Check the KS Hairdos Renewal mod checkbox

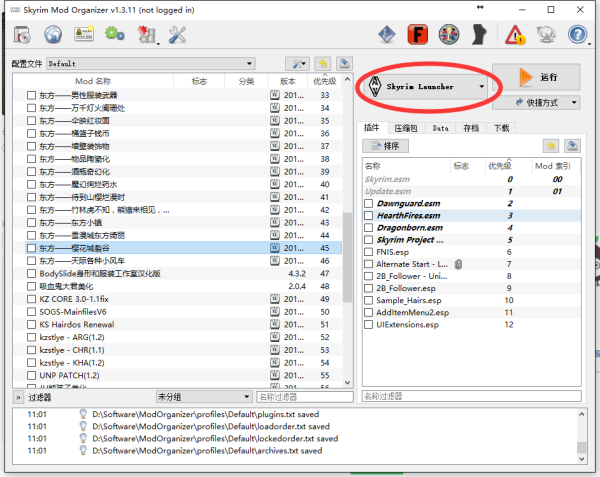coord(31,324)
